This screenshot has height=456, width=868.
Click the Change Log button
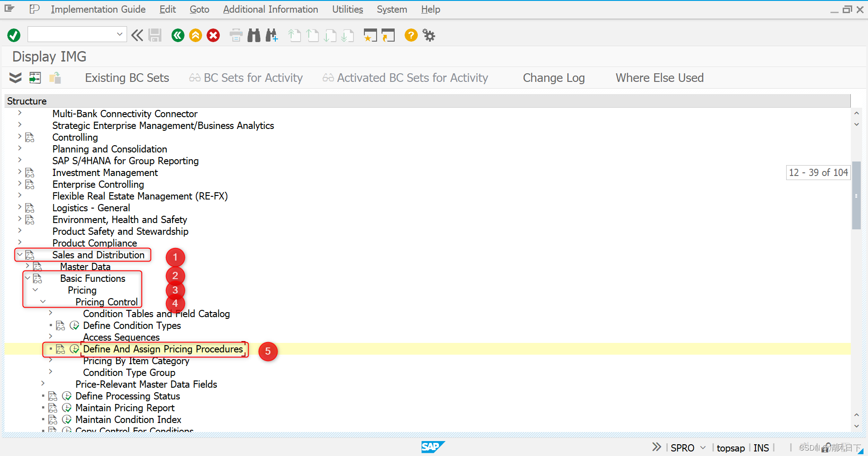pyautogui.click(x=554, y=78)
